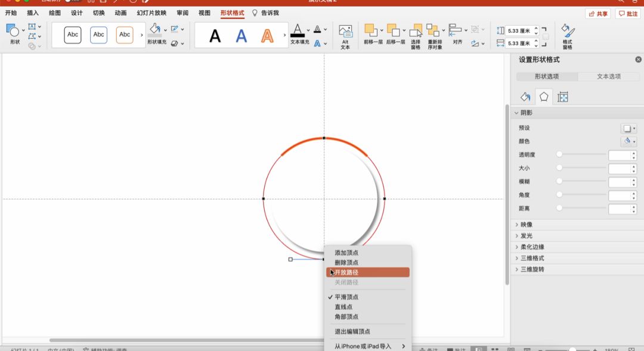
Task: Click the 共享 share button
Action: (x=598, y=14)
